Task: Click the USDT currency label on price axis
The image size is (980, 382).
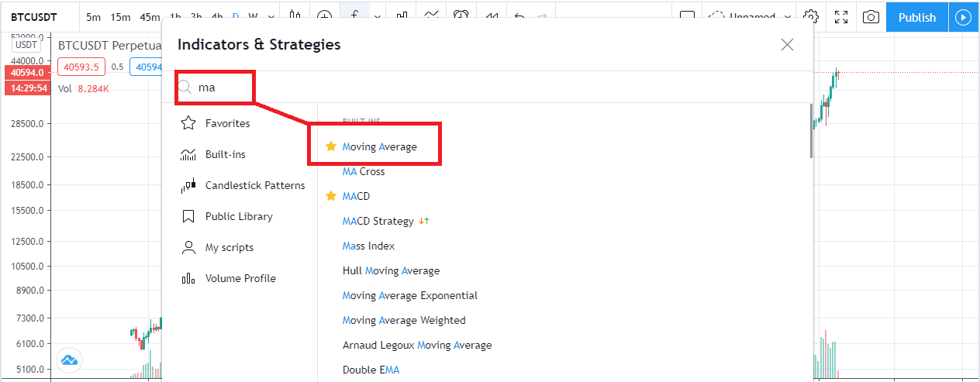Action: (26, 45)
